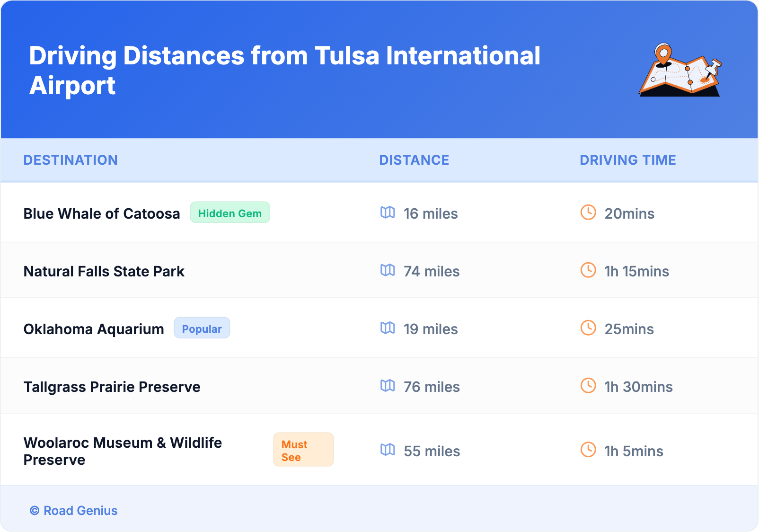This screenshot has height=532, width=759.
Task: Click the DRIVING TIME column header
Action: 627,160
